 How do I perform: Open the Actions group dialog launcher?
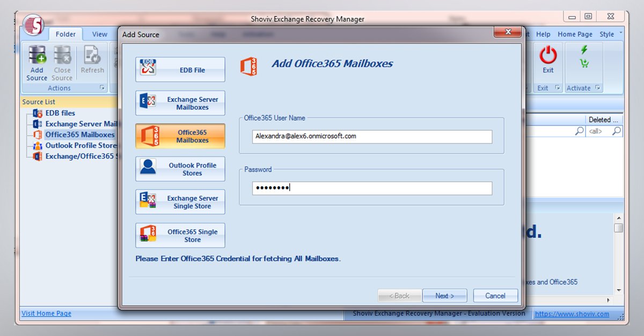[x=103, y=88]
